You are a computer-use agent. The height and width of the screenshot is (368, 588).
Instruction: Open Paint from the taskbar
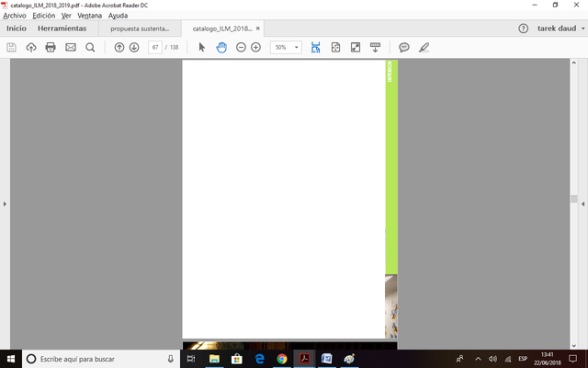(349, 359)
